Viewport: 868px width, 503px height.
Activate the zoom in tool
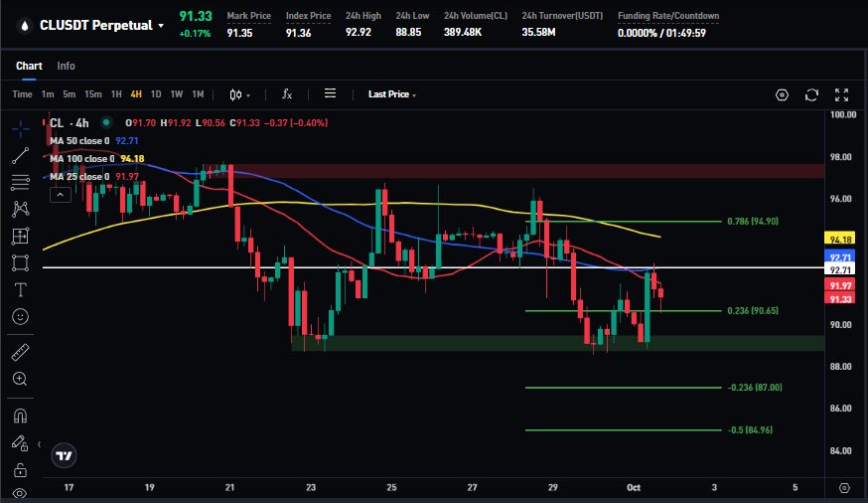point(21,379)
